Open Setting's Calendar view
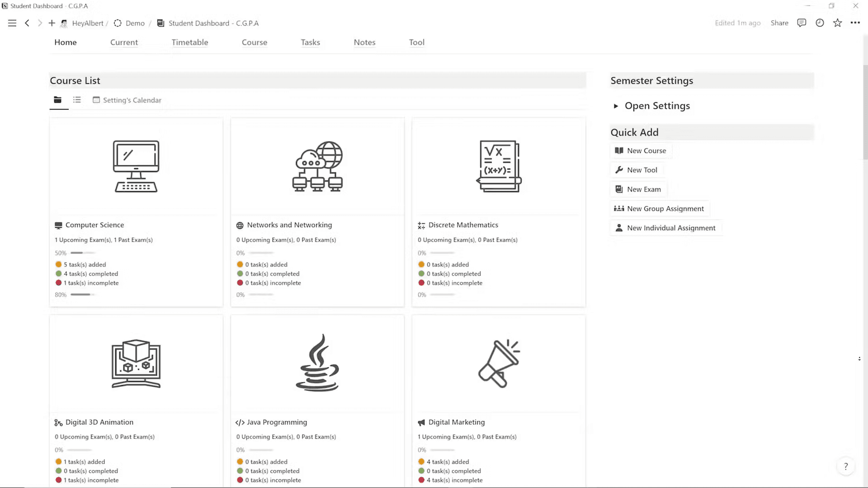Screen dimensions: 868x488 127,100
